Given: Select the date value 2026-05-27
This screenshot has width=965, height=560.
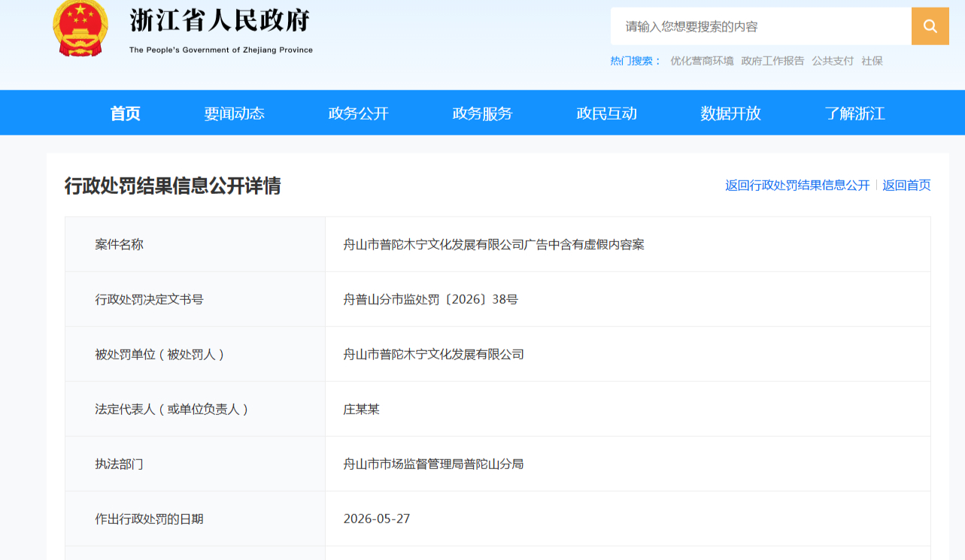Looking at the screenshot, I should pyautogui.click(x=377, y=519).
